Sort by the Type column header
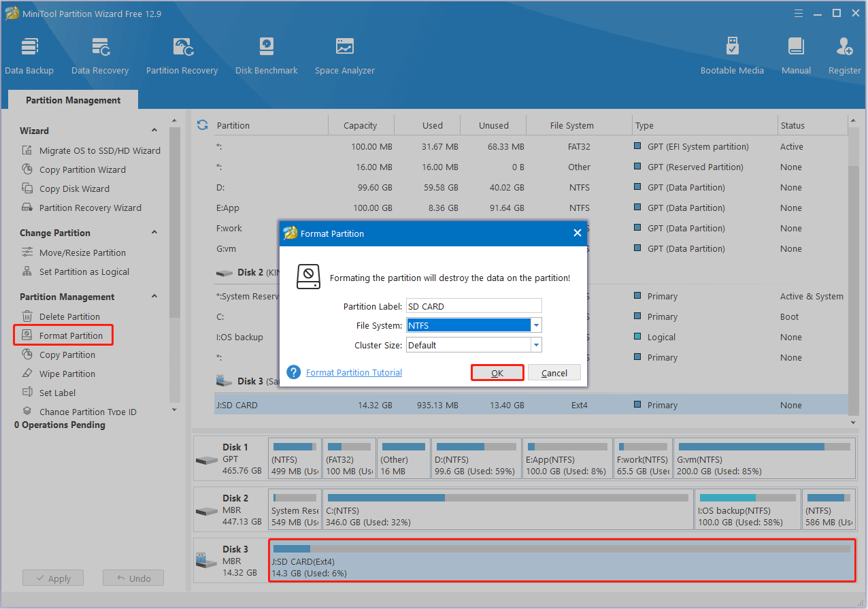Image resolution: width=868 pixels, height=609 pixels. (x=705, y=125)
